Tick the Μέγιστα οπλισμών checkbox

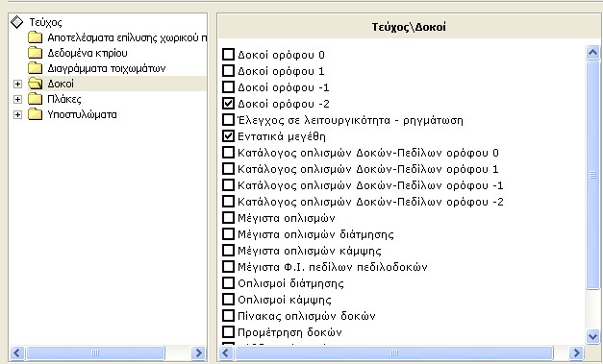click(229, 218)
